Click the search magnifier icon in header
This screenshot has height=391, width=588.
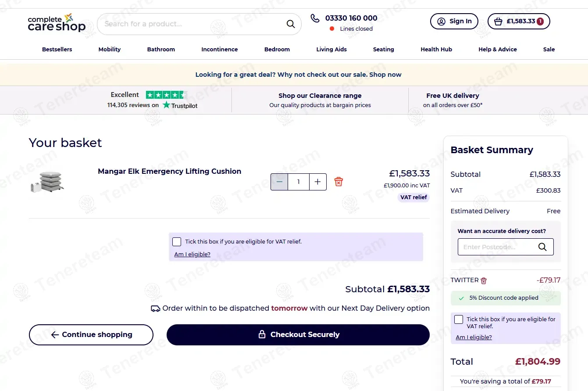point(291,24)
